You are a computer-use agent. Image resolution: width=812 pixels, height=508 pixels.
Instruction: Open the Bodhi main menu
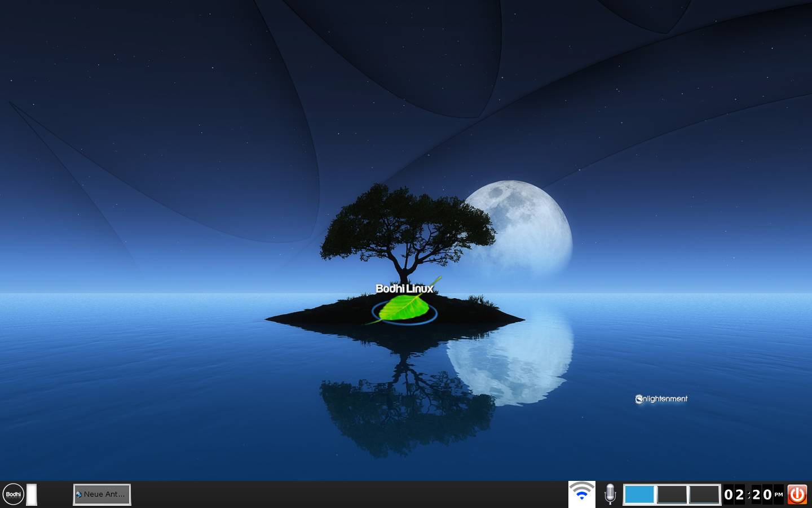tap(14, 494)
